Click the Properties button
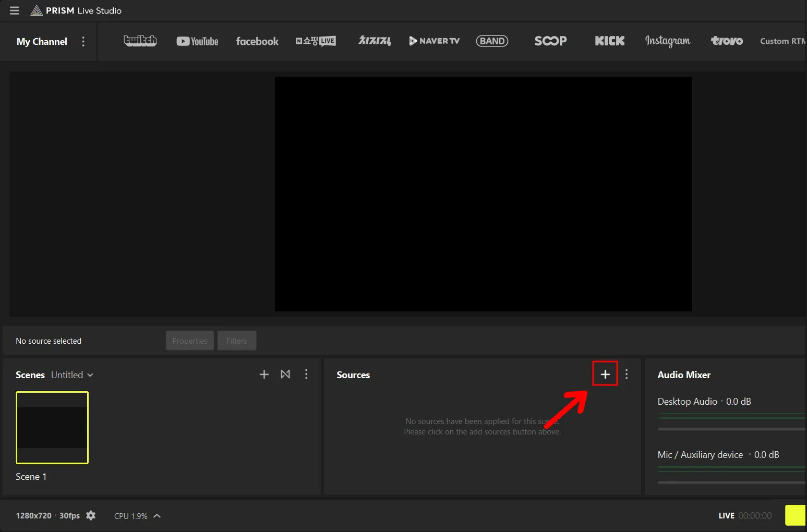 190,341
